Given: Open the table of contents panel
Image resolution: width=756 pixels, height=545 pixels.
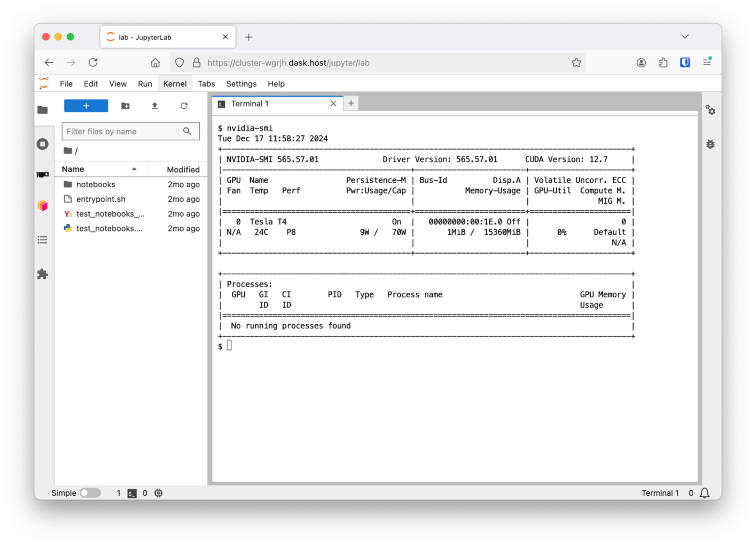Looking at the screenshot, I should pyautogui.click(x=43, y=240).
